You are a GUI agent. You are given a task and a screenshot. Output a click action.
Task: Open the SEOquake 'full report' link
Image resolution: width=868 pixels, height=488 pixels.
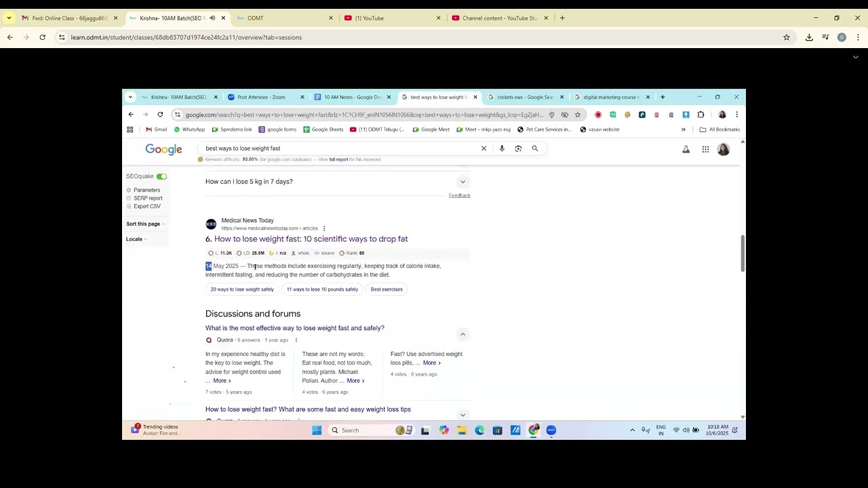(338, 159)
